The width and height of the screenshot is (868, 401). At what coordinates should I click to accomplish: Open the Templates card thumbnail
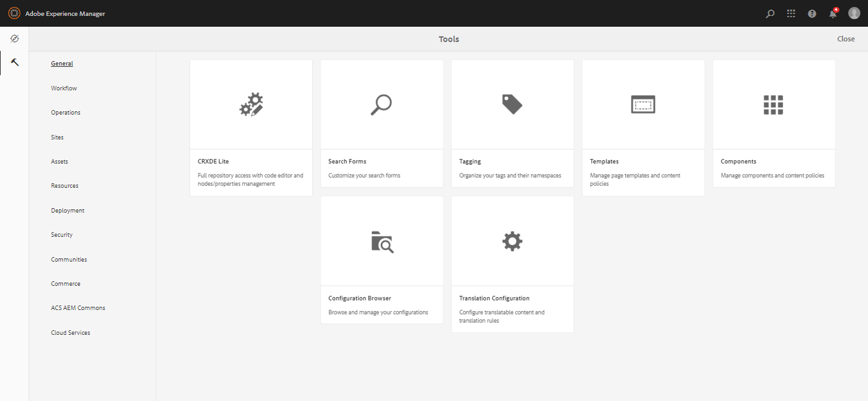pos(643,104)
